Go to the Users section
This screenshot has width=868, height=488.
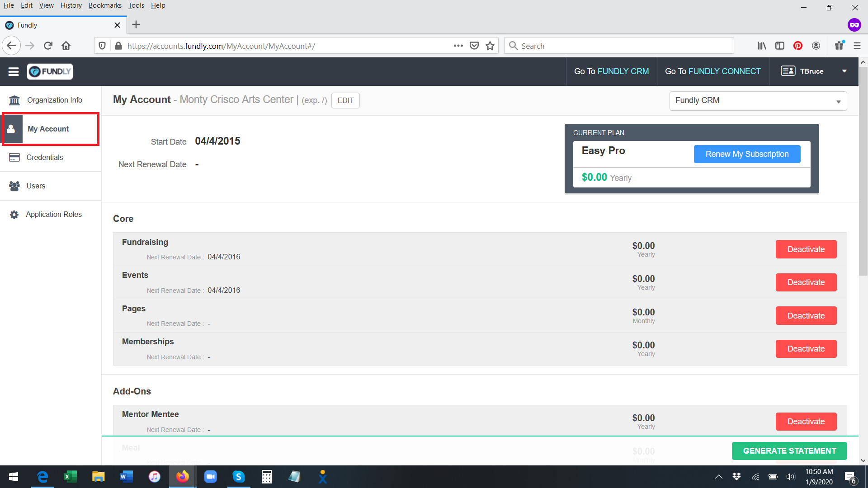click(x=51, y=186)
